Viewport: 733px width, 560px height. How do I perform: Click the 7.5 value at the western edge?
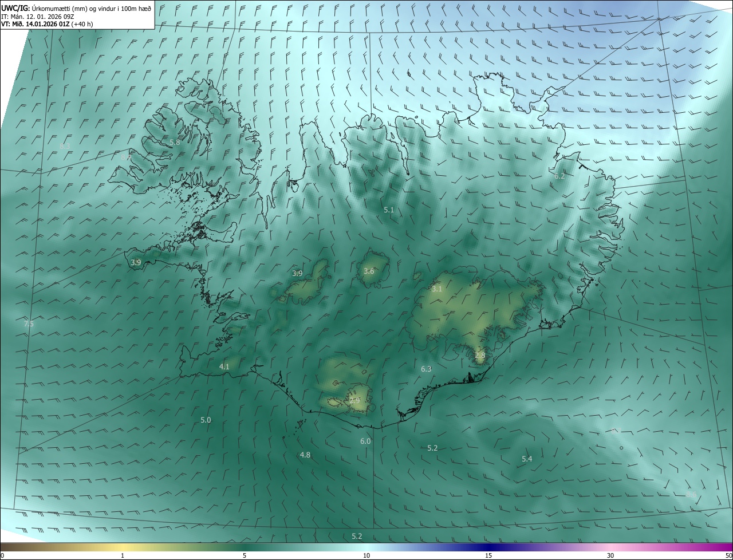pos(29,324)
